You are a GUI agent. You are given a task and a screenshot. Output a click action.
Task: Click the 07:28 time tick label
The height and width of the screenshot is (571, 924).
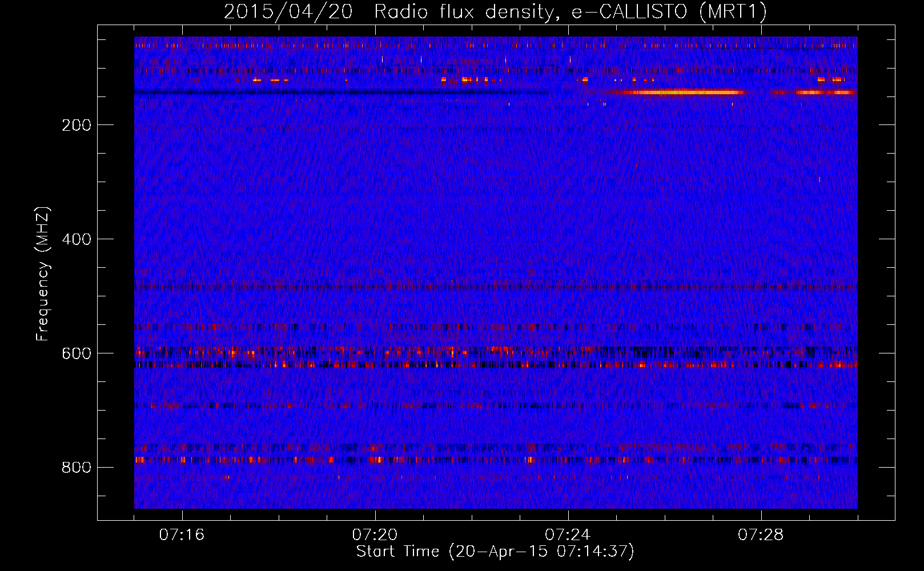coord(761,534)
